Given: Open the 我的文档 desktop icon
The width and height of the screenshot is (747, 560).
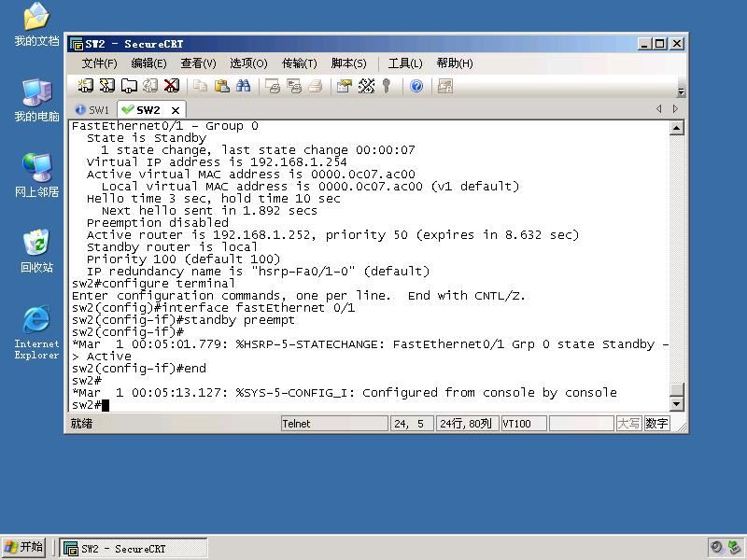Looking at the screenshot, I should click(x=36, y=25).
